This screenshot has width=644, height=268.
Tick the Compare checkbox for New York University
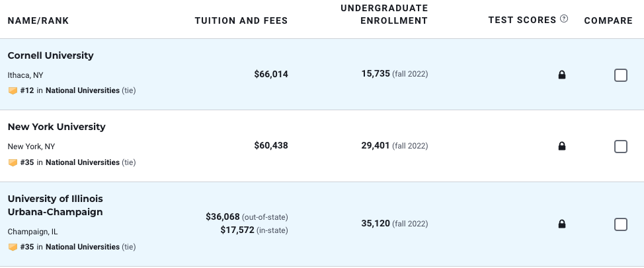point(621,147)
